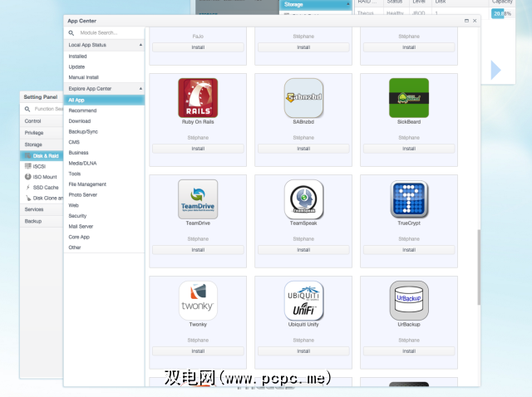Collapse the Storage header in background window
The image size is (532, 397).
click(348, 4)
